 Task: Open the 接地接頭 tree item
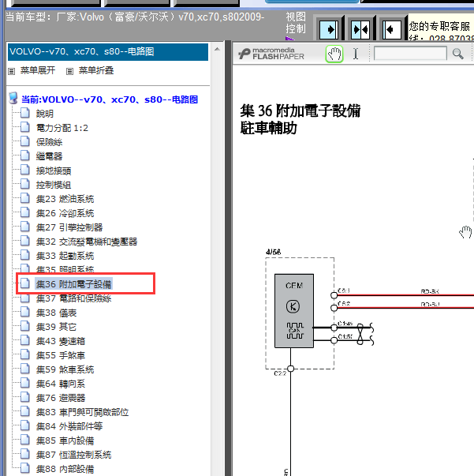tap(54, 171)
